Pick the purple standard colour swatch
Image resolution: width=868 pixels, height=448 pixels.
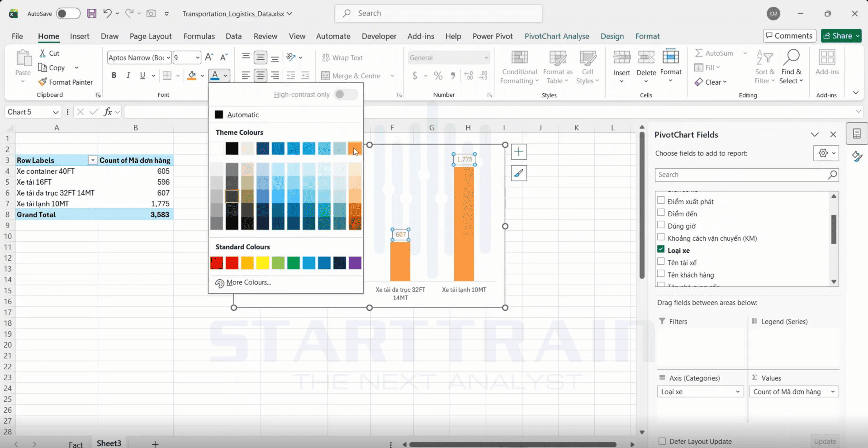coord(355,263)
